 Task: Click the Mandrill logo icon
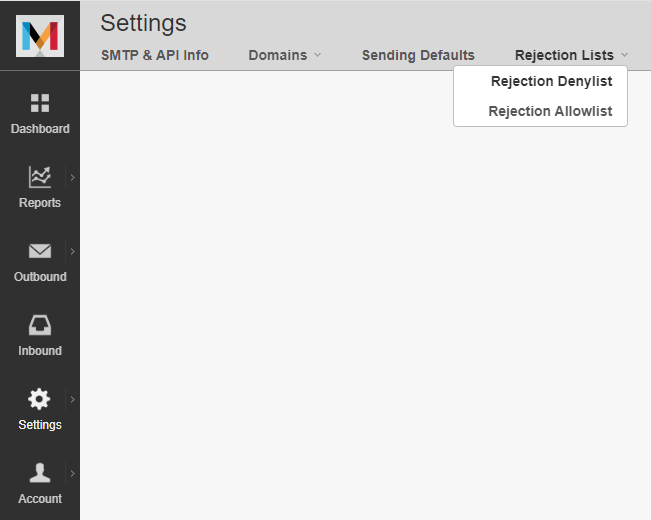click(x=40, y=36)
